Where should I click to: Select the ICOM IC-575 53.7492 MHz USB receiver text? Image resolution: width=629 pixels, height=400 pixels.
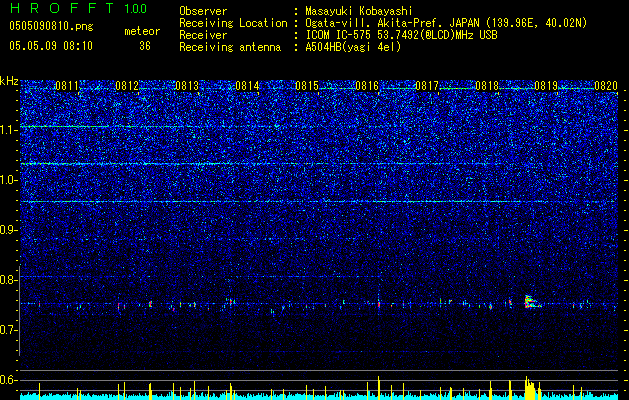point(401,35)
